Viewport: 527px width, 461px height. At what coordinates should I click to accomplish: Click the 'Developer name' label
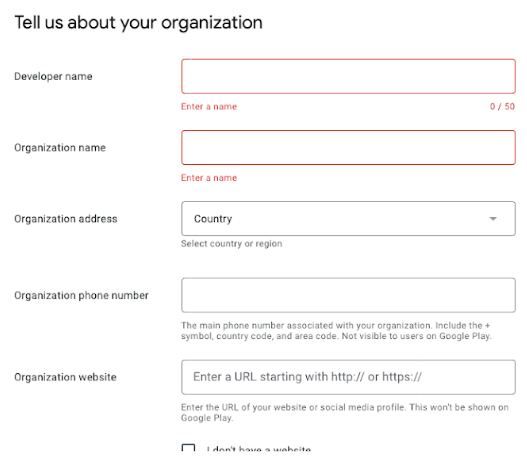click(53, 77)
